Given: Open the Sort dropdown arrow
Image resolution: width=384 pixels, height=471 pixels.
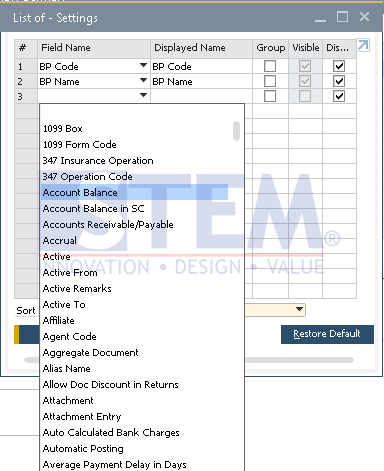Looking at the screenshot, I should click(300, 309).
